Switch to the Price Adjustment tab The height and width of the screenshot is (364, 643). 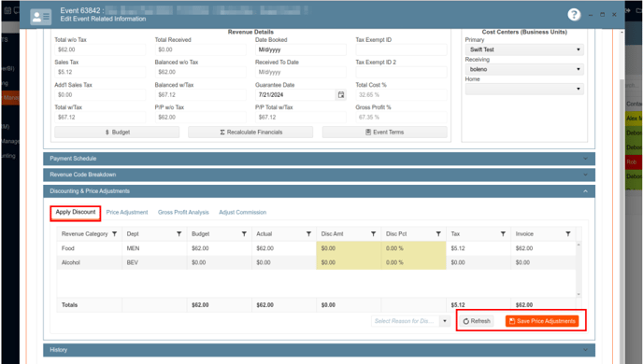click(127, 213)
